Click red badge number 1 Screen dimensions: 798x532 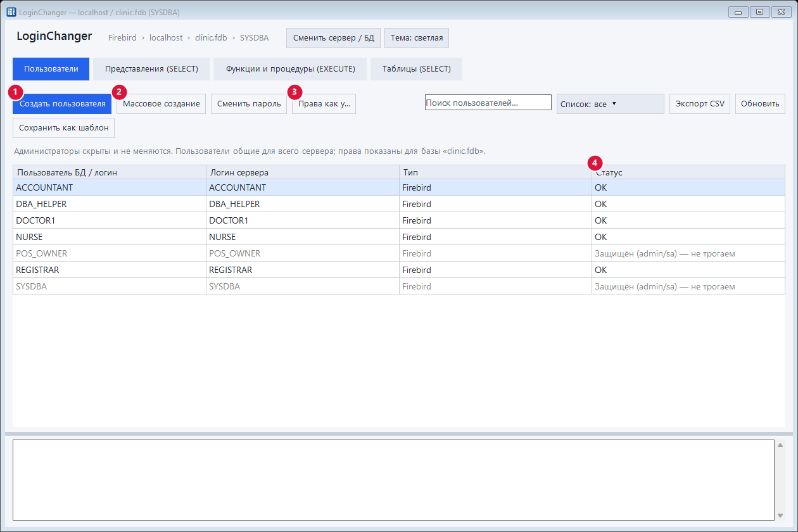16,92
